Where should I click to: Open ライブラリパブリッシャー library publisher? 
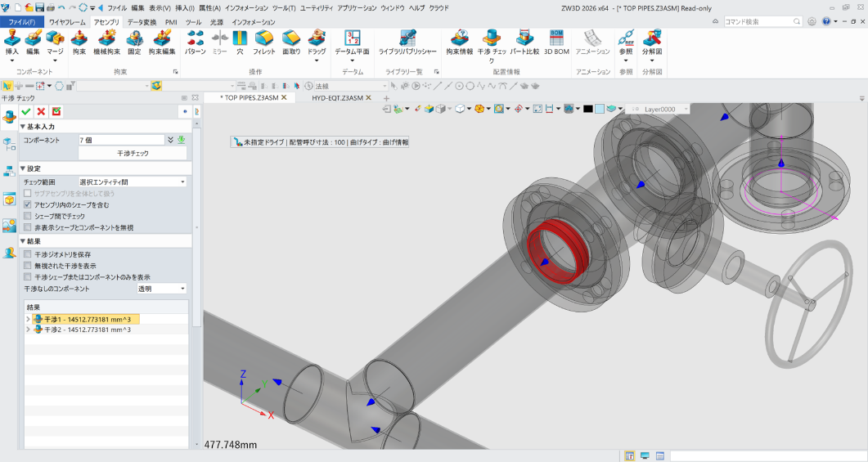(x=407, y=43)
